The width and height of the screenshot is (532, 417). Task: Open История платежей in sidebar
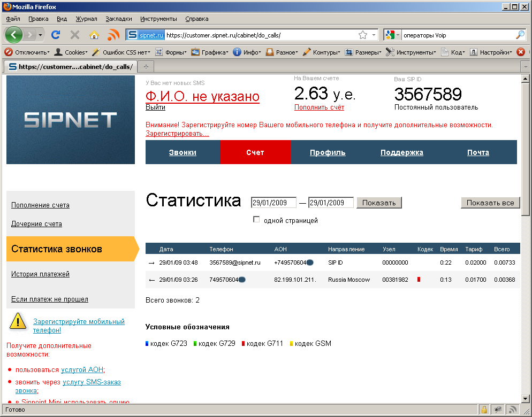click(x=40, y=274)
